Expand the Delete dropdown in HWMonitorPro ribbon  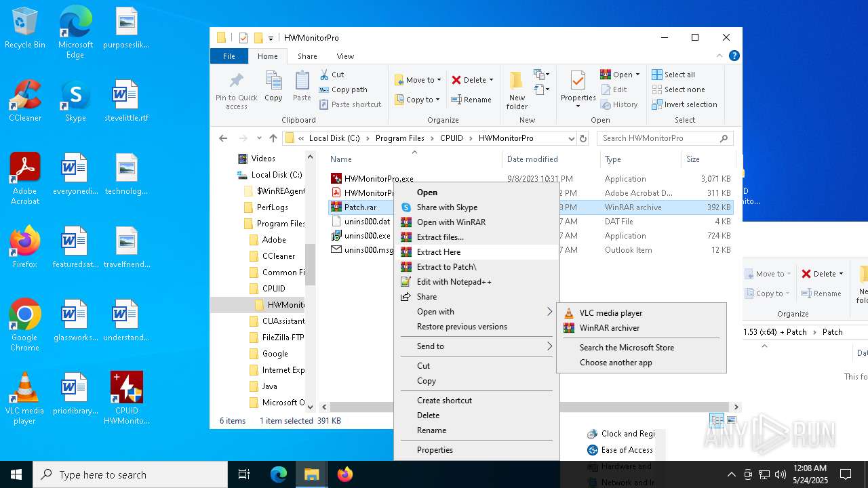[491, 80]
